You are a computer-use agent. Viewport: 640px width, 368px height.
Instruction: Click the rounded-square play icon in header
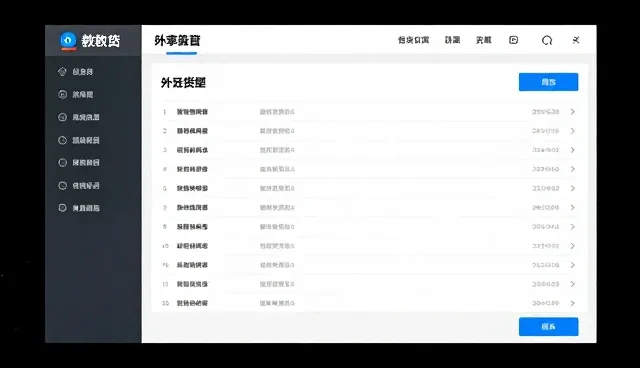pos(513,40)
